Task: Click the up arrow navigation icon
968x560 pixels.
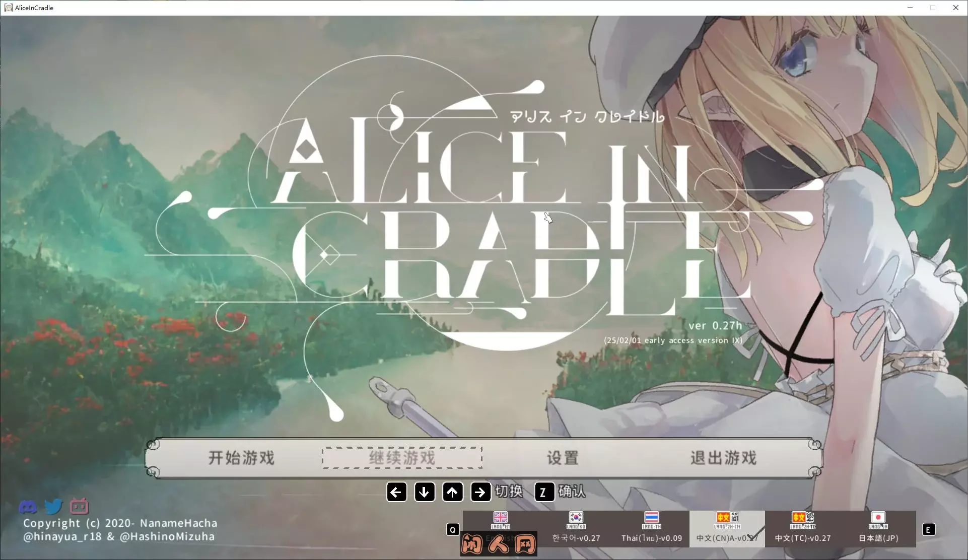Action: (452, 492)
